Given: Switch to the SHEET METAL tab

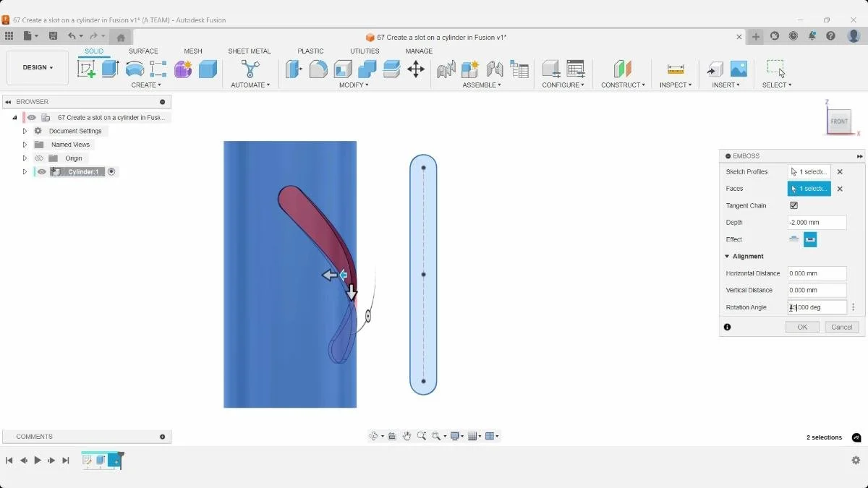Looking at the screenshot, I should pyautogui.click(x=250, y=51).
